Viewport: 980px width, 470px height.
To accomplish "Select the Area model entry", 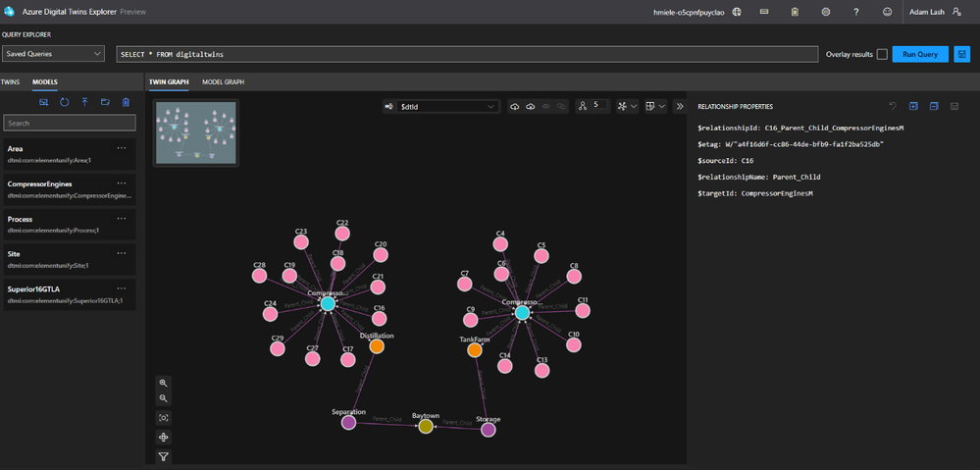I will pos(69,154).
